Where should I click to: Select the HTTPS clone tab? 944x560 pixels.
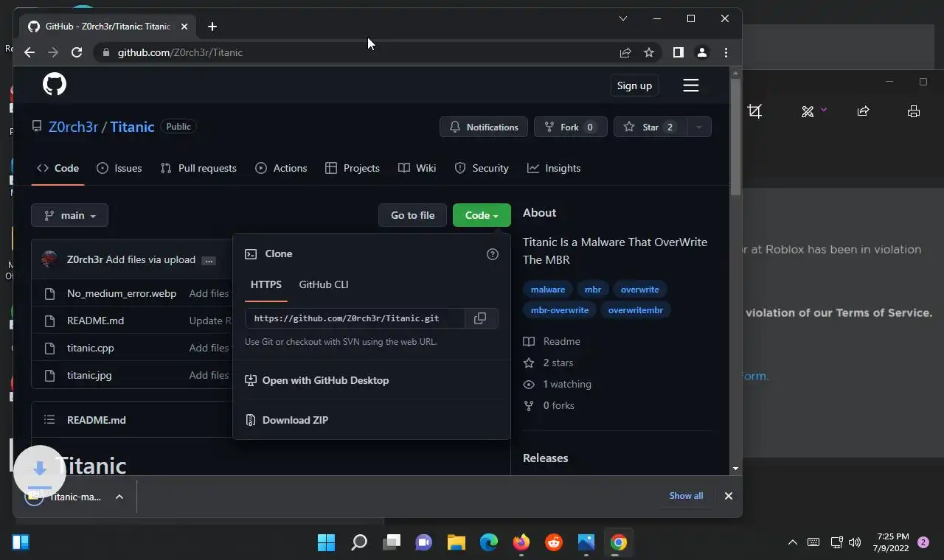click(x=266, y=284)
